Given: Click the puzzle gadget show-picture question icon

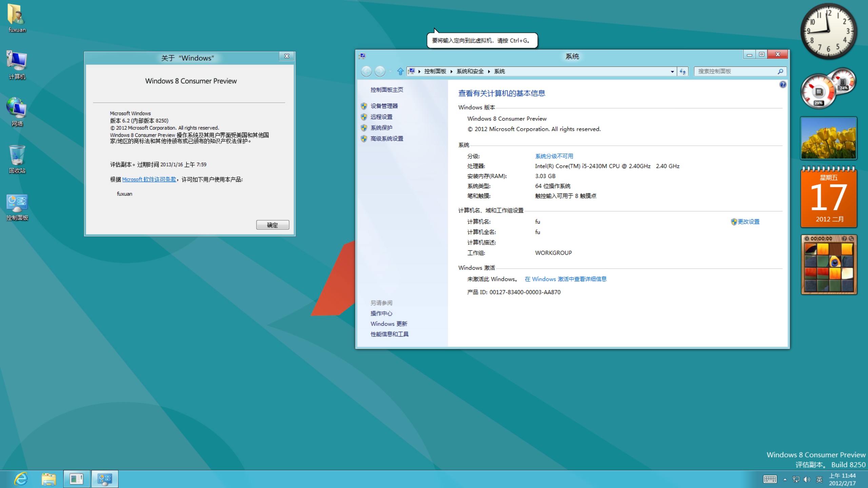Looking at the screenshot, I should coord(844,239).
